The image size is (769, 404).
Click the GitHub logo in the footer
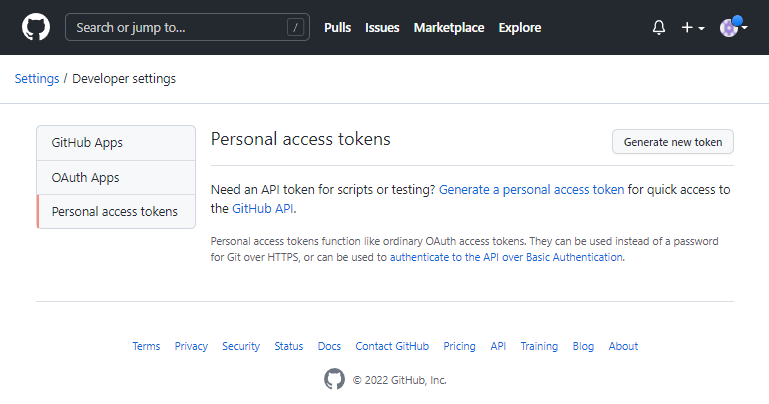334,379
